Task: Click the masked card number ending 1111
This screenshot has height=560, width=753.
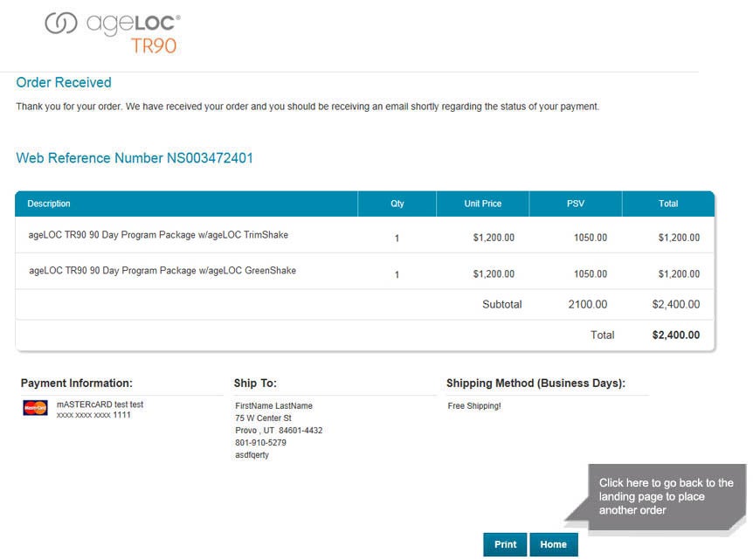Action: click(93, 416)
